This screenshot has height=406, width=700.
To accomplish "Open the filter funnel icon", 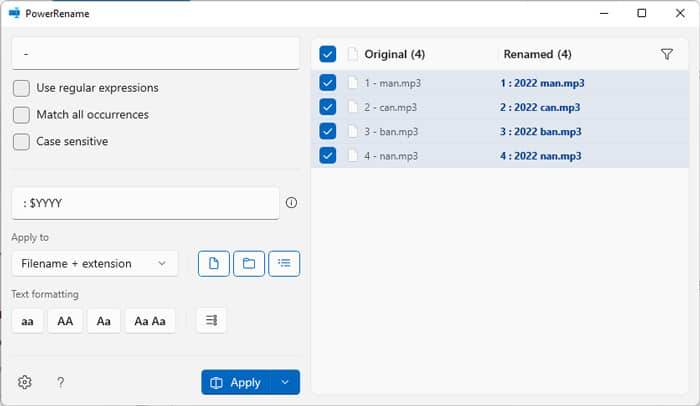I will pos(667,54).
